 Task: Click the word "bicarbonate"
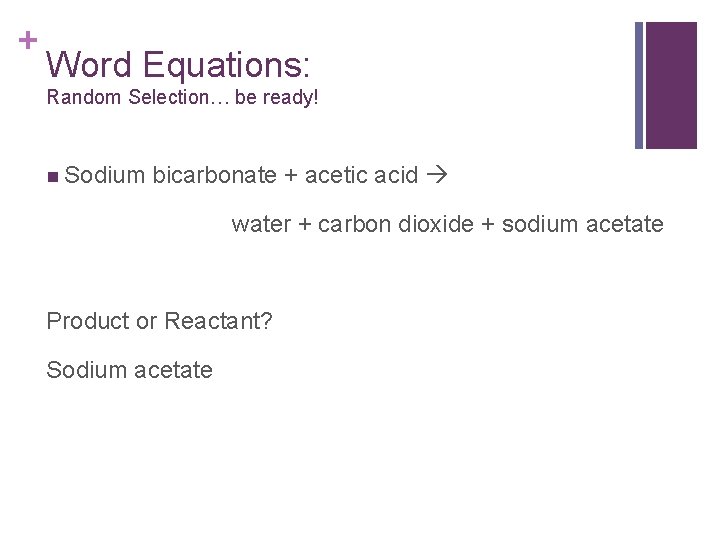point(214,175)
